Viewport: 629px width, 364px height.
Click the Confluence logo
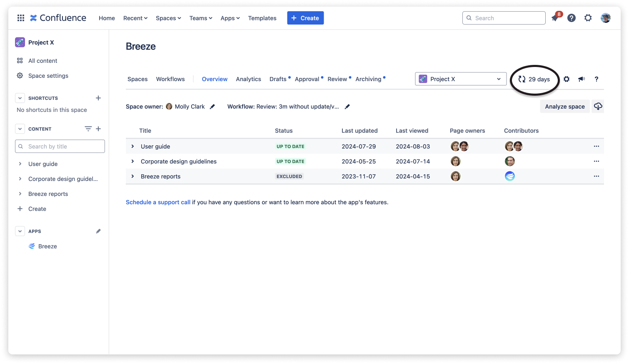(58, 18)
